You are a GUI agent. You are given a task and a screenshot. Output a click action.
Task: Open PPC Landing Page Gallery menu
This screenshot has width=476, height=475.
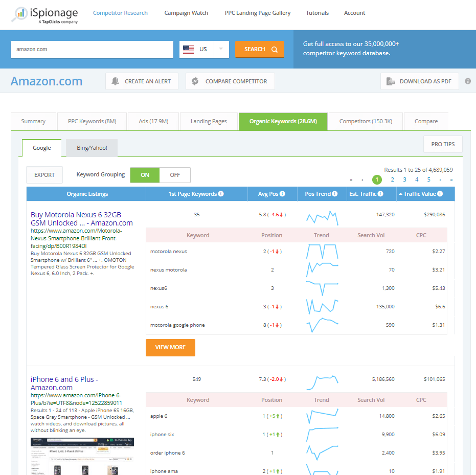[258, 13]
